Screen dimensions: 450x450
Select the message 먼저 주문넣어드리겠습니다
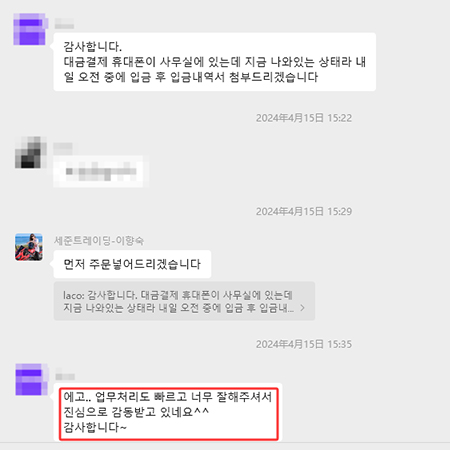(x=132, y=264)
